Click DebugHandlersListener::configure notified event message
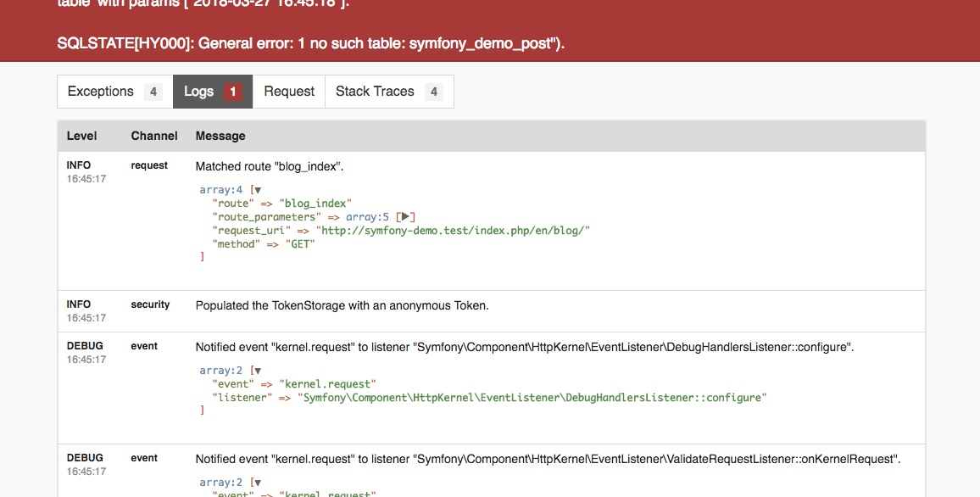This screenshot has height=497, width=980. pyautogui.click(x=525, y=347)
